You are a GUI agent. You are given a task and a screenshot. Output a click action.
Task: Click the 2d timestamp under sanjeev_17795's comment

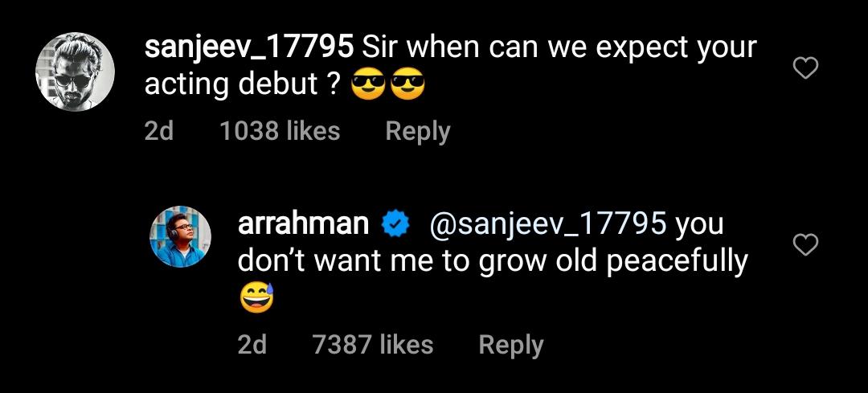[x=158, y=131]
